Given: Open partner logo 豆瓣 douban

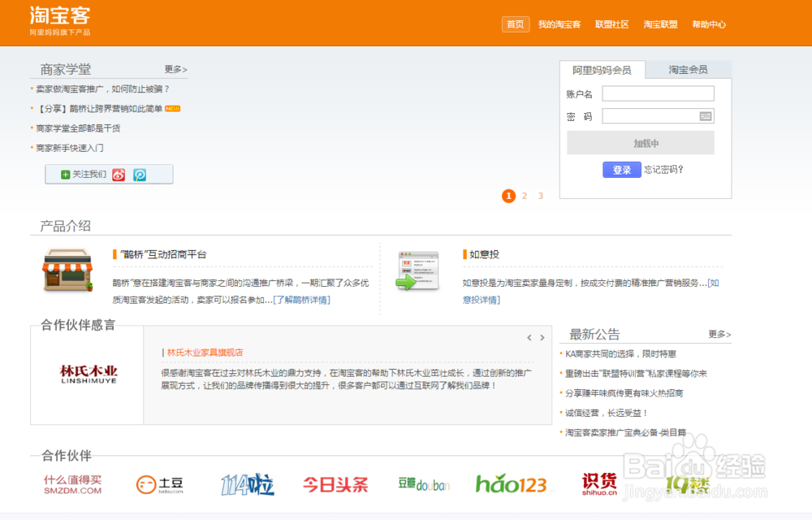Looking at the screenshot, I should (424, 485).
